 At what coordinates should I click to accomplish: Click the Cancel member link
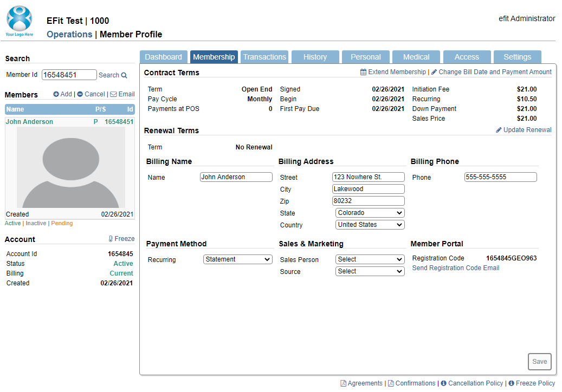tap(95, 94)
